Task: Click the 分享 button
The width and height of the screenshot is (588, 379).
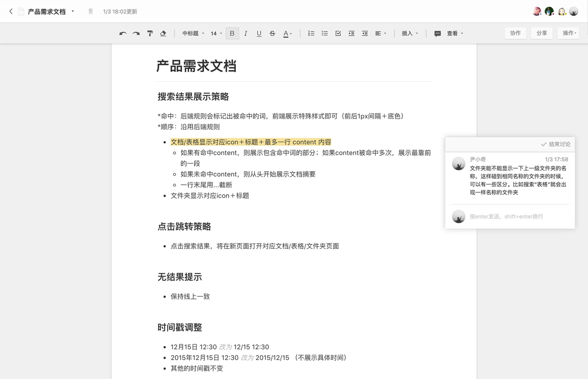Action: click(542, 33)
